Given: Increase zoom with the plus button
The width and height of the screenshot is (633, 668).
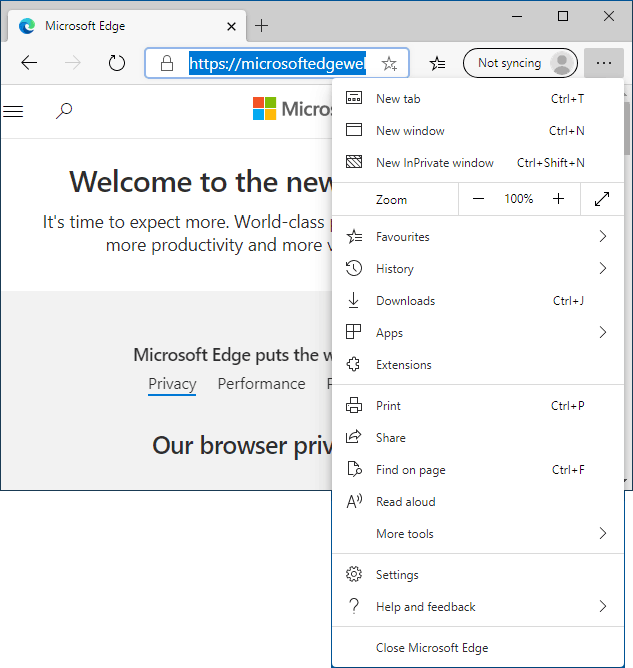Looking at the screenshot, I should coord(558,199).
